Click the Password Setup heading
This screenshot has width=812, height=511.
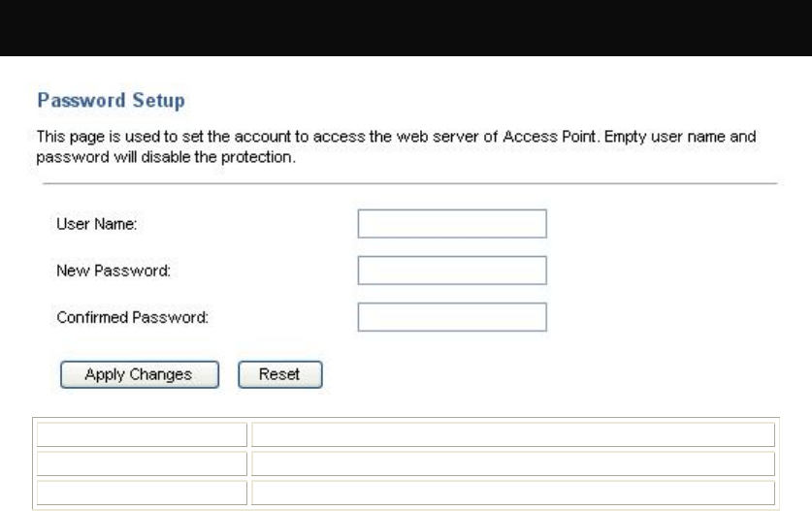click(x=111, y=100)
